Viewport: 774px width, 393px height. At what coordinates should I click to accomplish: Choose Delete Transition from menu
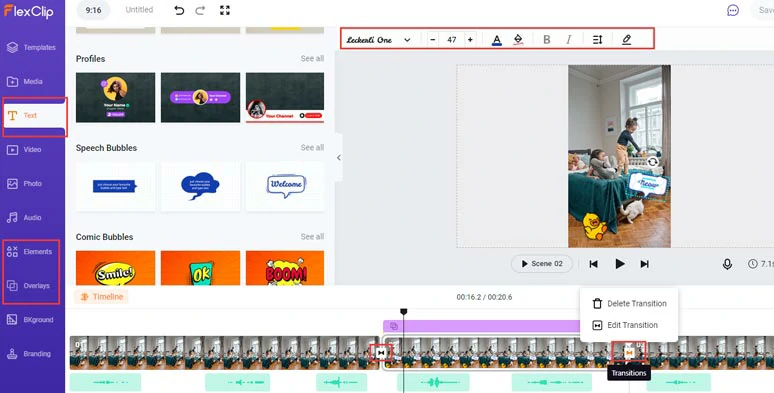629,304
